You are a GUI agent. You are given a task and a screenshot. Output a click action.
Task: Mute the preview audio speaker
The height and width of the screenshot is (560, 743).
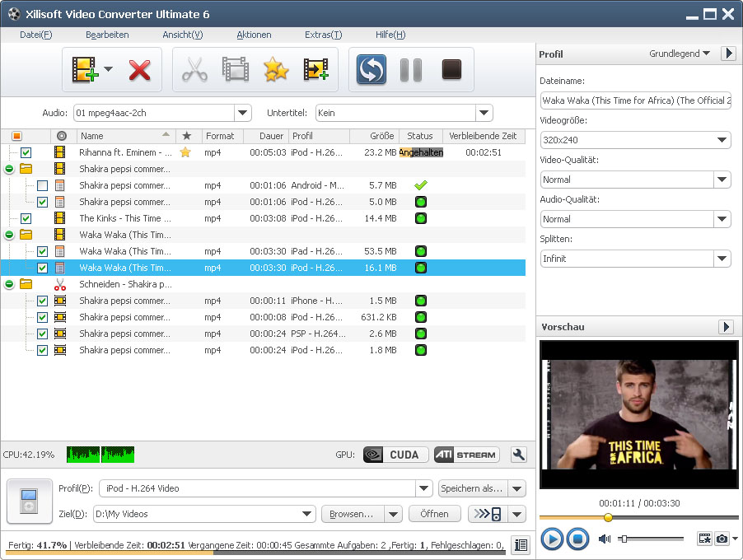click(604, 539)
